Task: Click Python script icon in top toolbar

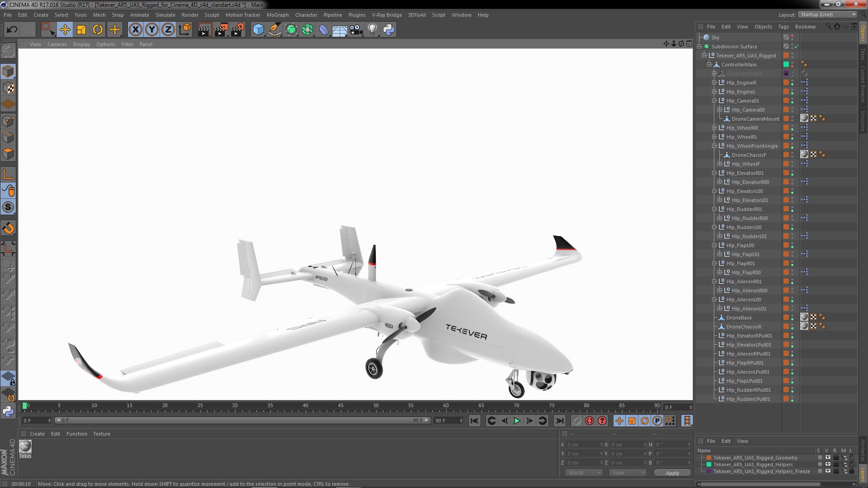Action: coord(389,30)
